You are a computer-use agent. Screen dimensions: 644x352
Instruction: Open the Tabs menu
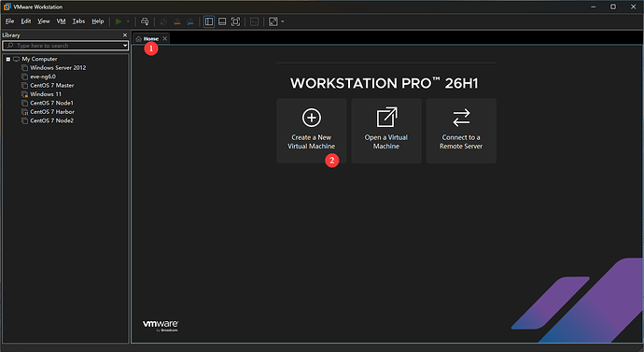78,21
